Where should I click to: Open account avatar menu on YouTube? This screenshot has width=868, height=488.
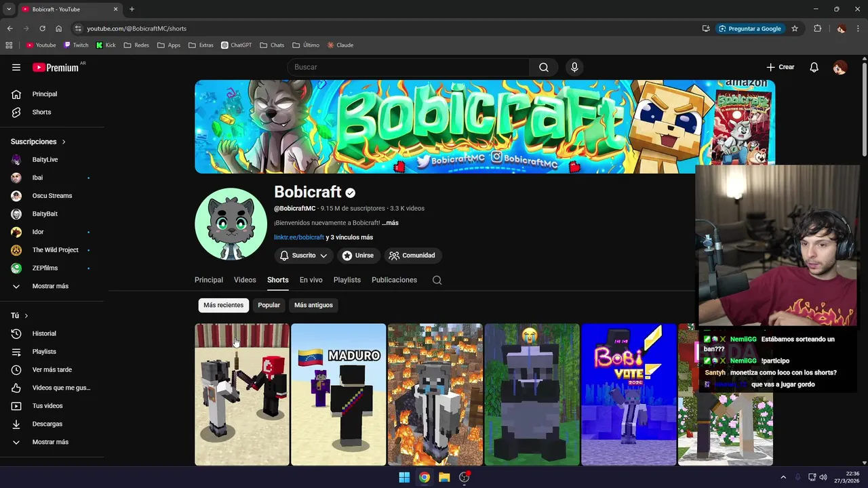click(840, 67)
